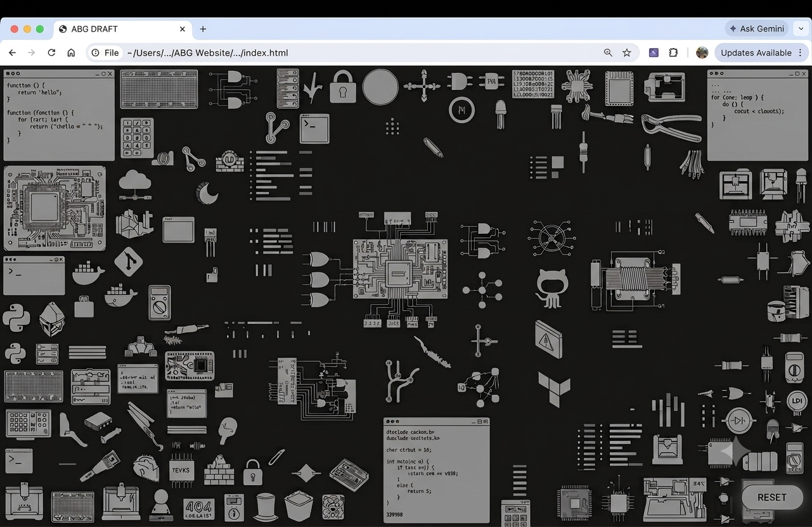Image resolution: width=812 pixels, height=527 pixels.
Task: Open the Extensions puzzle menu
Action: 673,53
